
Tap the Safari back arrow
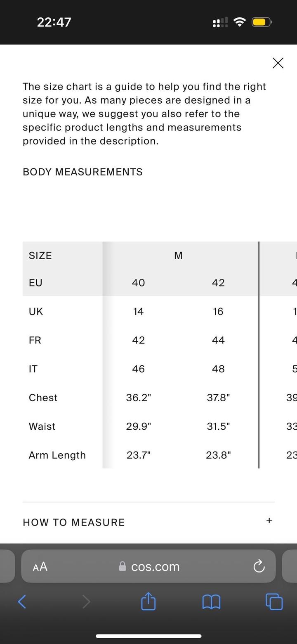[x=22, y=601]
